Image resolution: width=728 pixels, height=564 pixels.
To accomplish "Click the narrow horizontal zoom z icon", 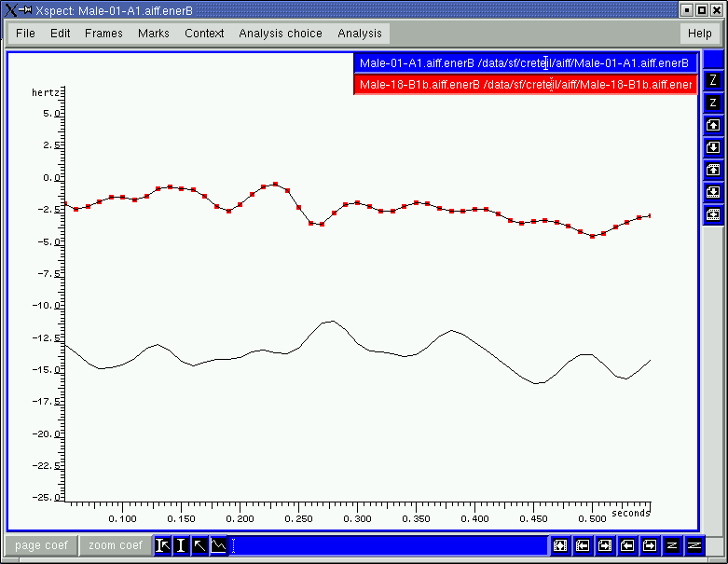I will tap(671, 545).
